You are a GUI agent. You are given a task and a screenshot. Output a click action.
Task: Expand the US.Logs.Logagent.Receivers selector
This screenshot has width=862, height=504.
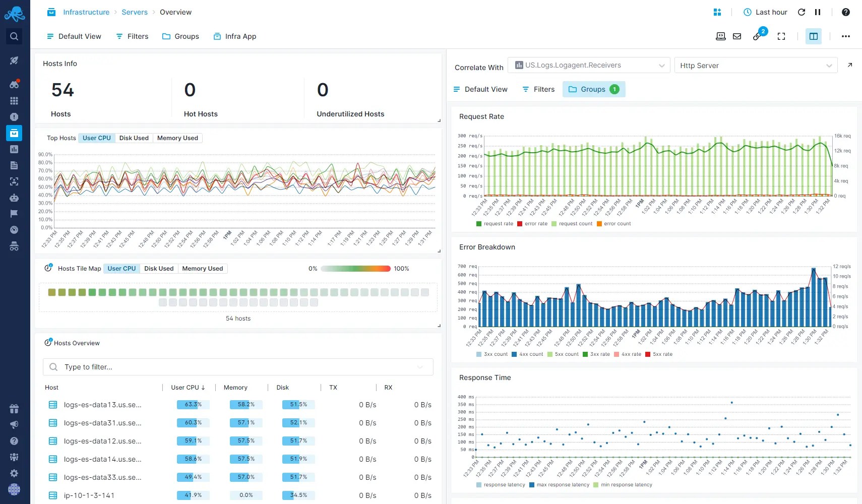click(588, 65)
